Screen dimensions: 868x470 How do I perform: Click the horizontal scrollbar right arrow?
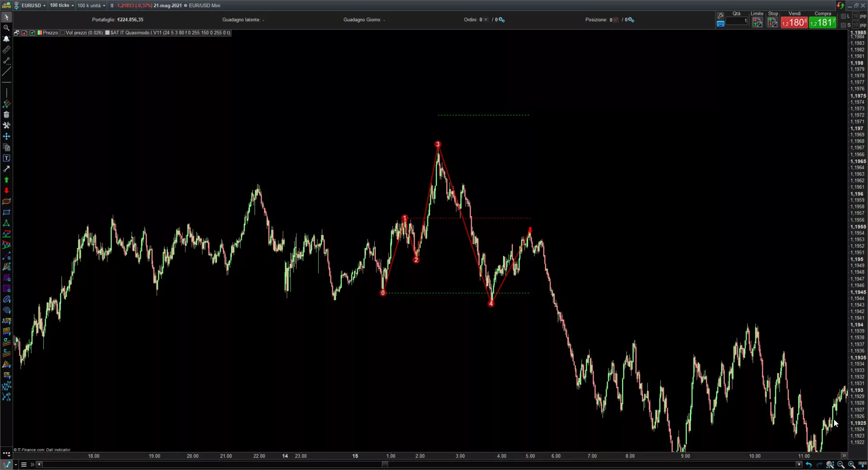tap(799, 465)
